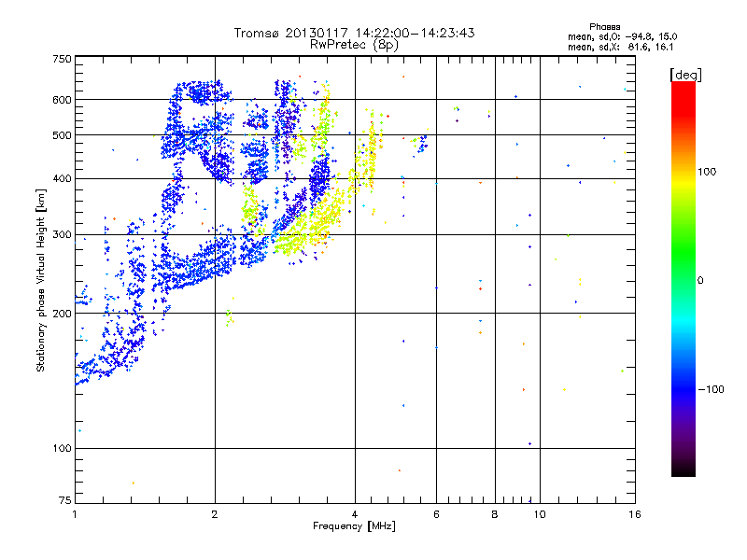Viewport: 747px width, 560px height.
Task: Click the y-axis tick label '200'
Action: pos(62,314)
